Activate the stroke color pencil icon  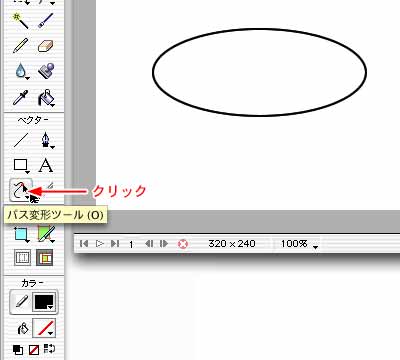(x=21, y=302)
